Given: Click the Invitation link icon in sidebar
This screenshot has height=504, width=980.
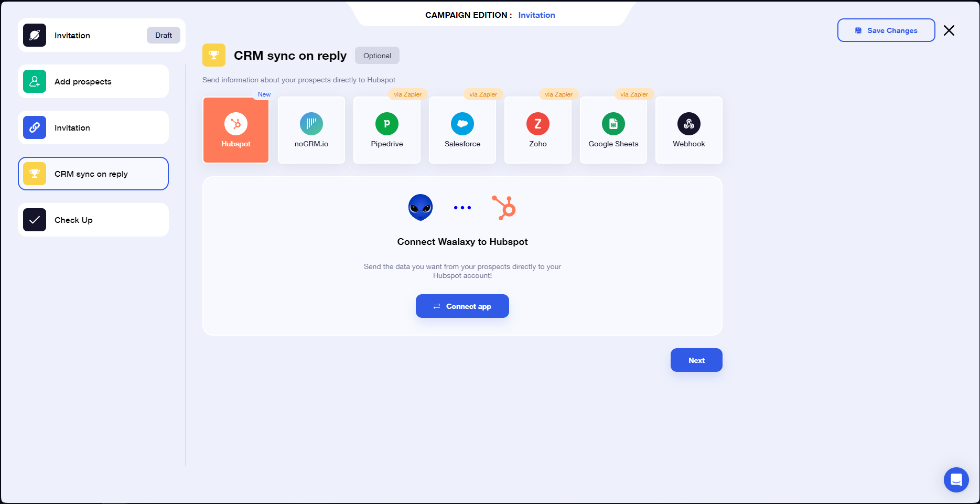Looking at the screenshot, I should [35, 127].
